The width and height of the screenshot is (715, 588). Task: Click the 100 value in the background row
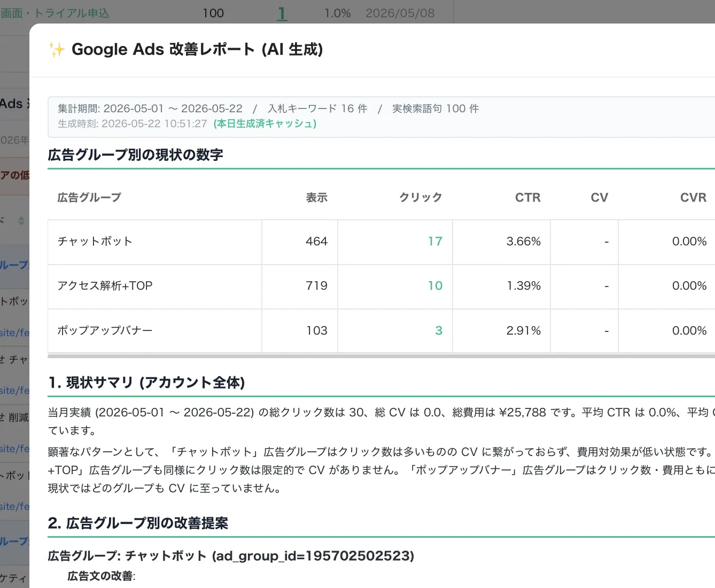[213, 13]
